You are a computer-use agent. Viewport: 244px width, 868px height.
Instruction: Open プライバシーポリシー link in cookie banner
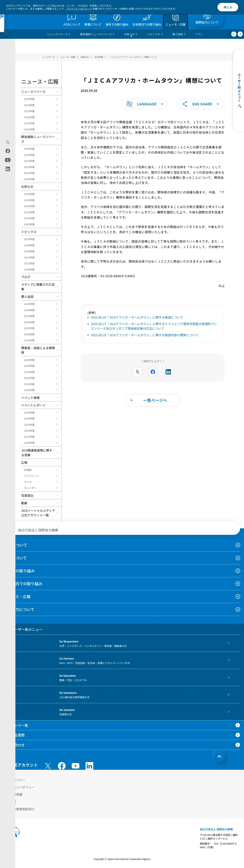[78, 9]
